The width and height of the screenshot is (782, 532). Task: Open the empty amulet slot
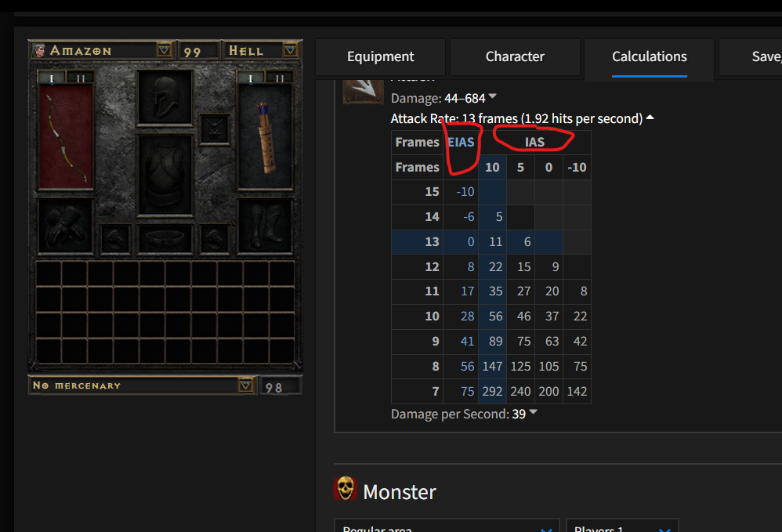[x=215, y=129]
